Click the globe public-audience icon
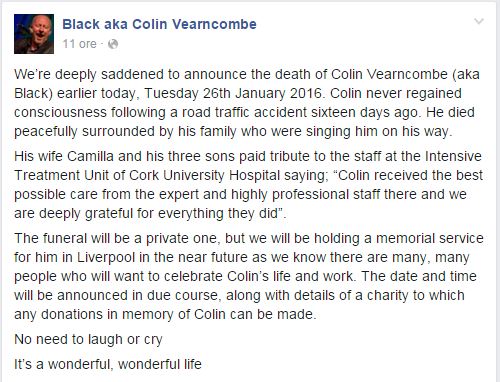 point(113,44)
